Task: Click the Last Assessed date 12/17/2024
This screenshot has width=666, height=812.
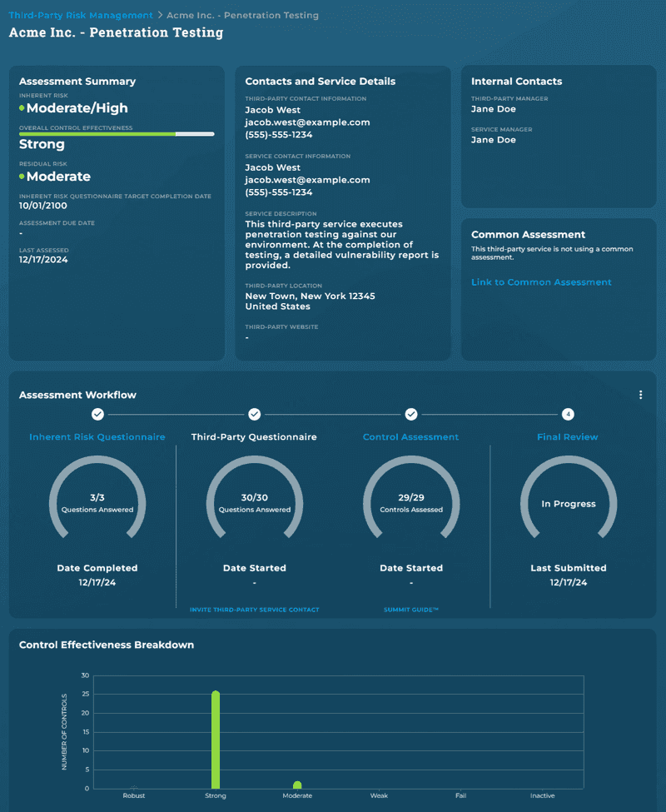Action: point(43,260)
